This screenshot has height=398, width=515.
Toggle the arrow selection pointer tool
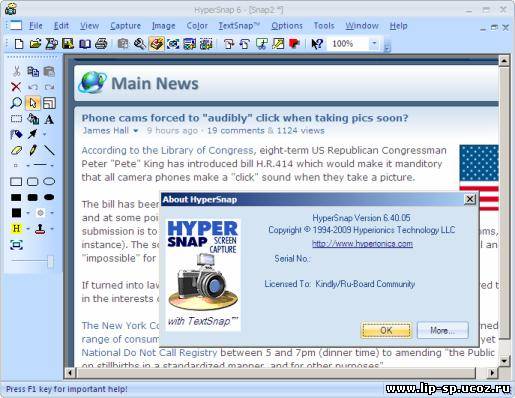point(33,103)
